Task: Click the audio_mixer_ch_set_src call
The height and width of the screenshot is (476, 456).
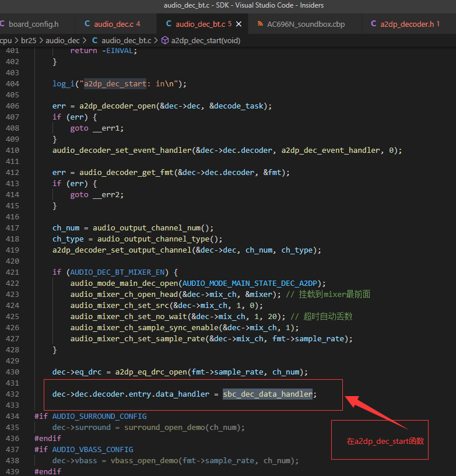Action: [x=120, y=306]
